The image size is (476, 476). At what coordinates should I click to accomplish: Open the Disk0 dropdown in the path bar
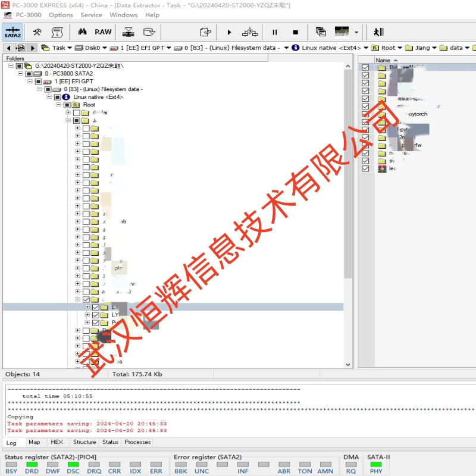(105, 48)
